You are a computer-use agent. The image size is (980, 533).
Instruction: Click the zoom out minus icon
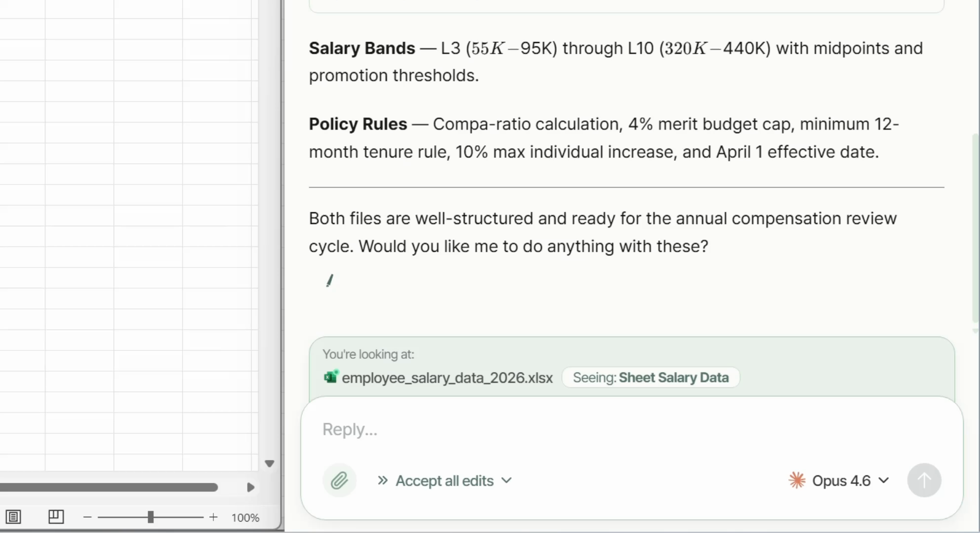tap(87, 517)
